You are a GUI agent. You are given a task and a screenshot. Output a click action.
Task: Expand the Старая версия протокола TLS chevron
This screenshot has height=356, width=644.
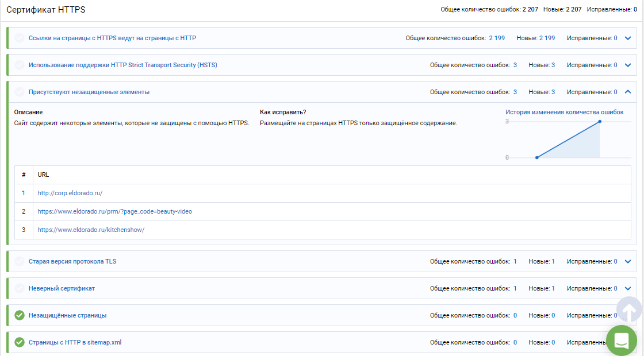pos(627,262)
